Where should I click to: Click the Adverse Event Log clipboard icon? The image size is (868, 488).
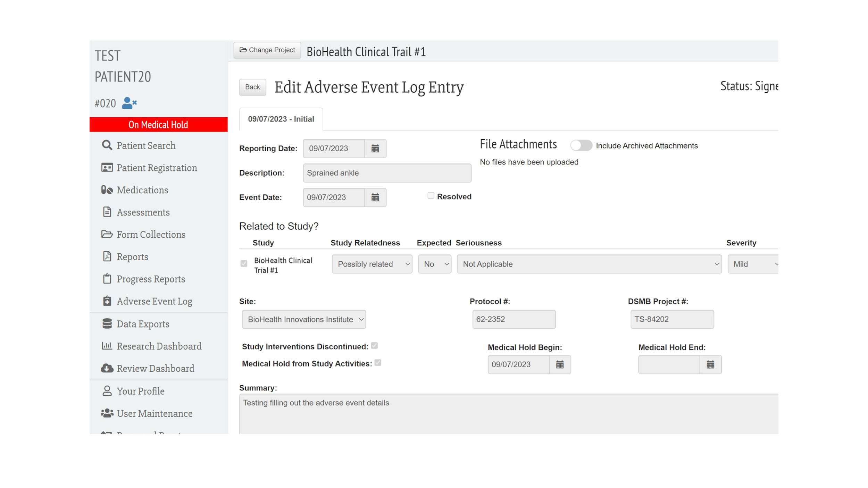tap(107, 301)
